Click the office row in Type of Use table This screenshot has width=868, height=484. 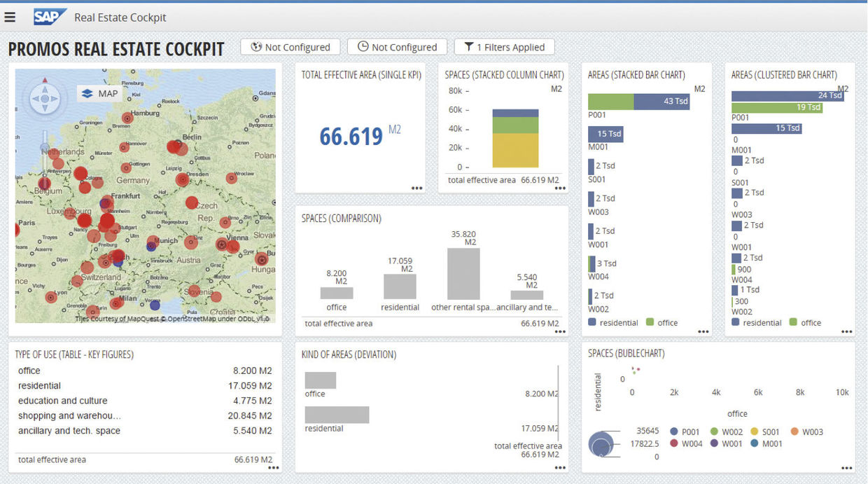coord(29,371)
